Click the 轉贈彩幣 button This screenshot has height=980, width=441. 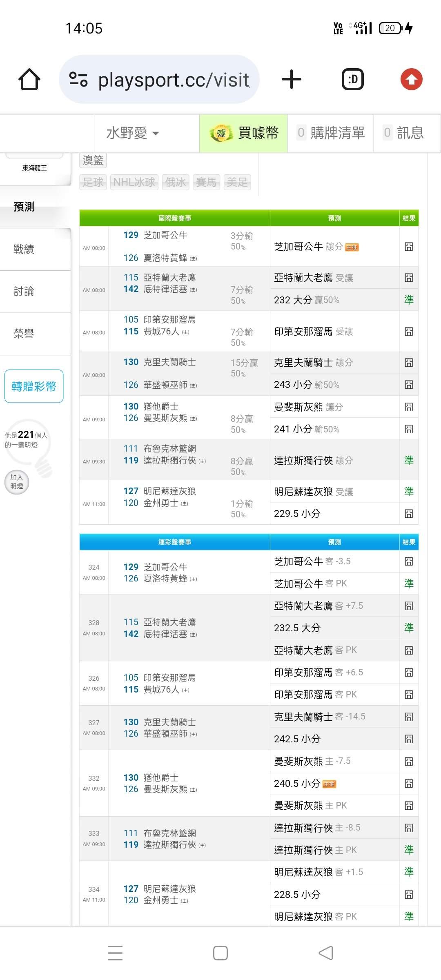click(34, 386)
